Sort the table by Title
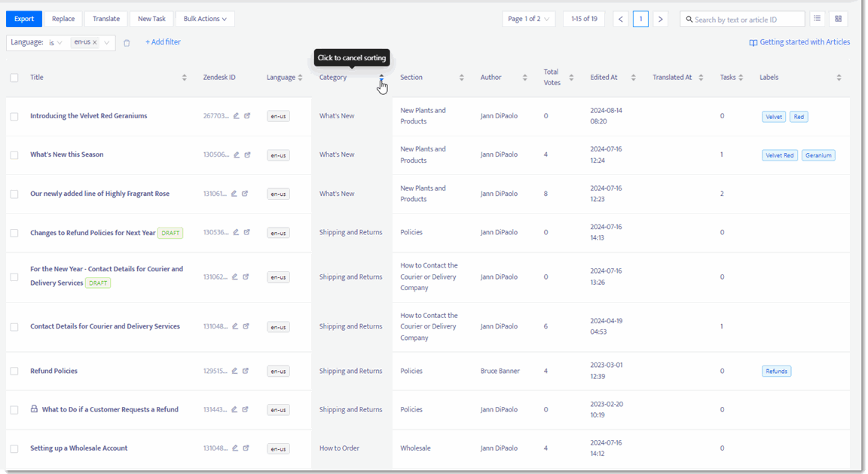This screenshot has width=868, height=474. [185, 78]
